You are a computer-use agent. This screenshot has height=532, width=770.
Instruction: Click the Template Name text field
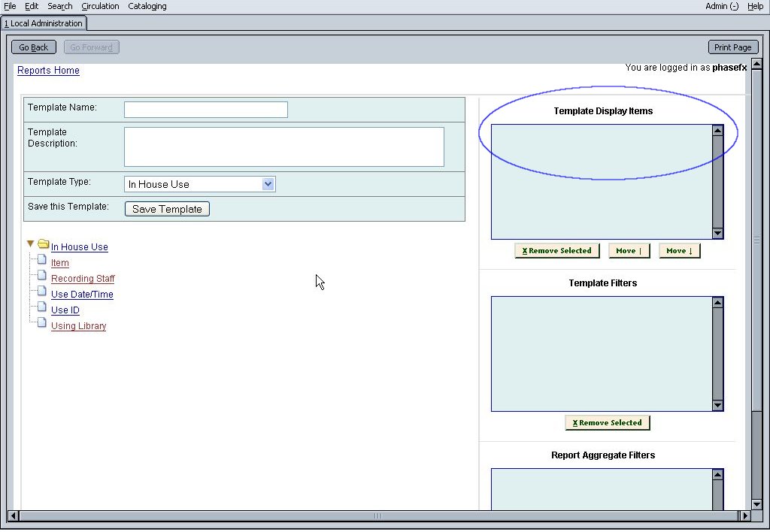point(205,110)
